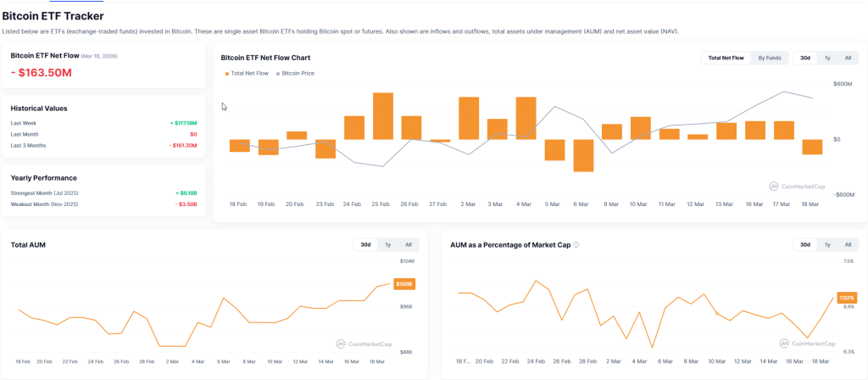868x380 pixels.
Task: Select Total Net Flow chart view
Action: 726,58
